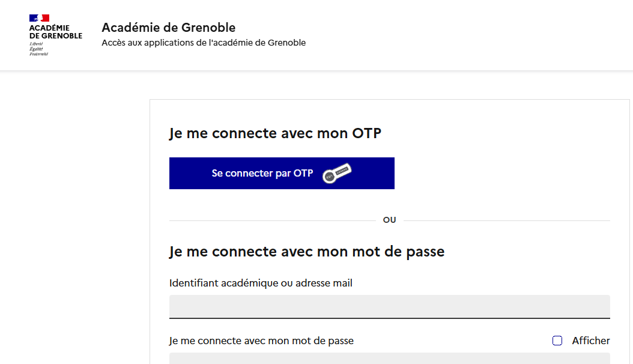Click the OU separator between login methods

point(389,220)
